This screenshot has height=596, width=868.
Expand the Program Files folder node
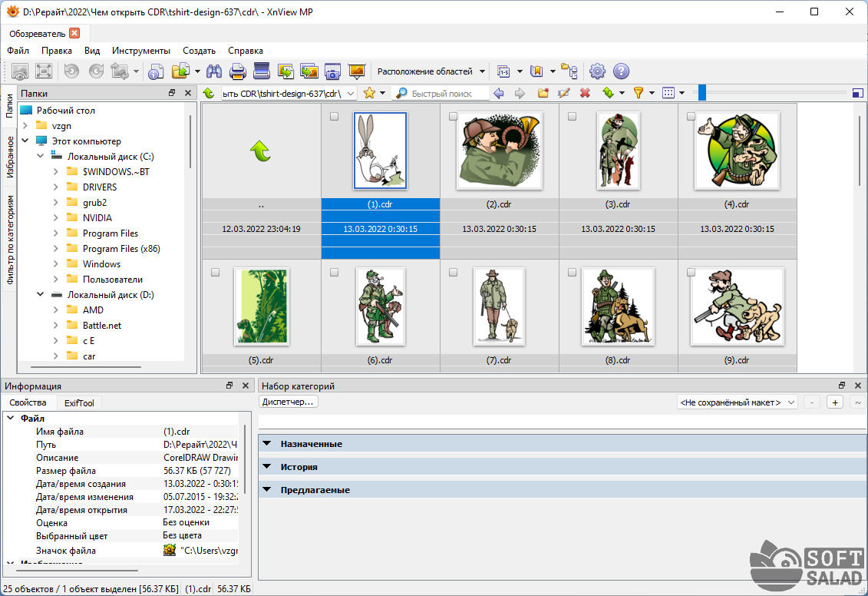[x=55, y=233]
